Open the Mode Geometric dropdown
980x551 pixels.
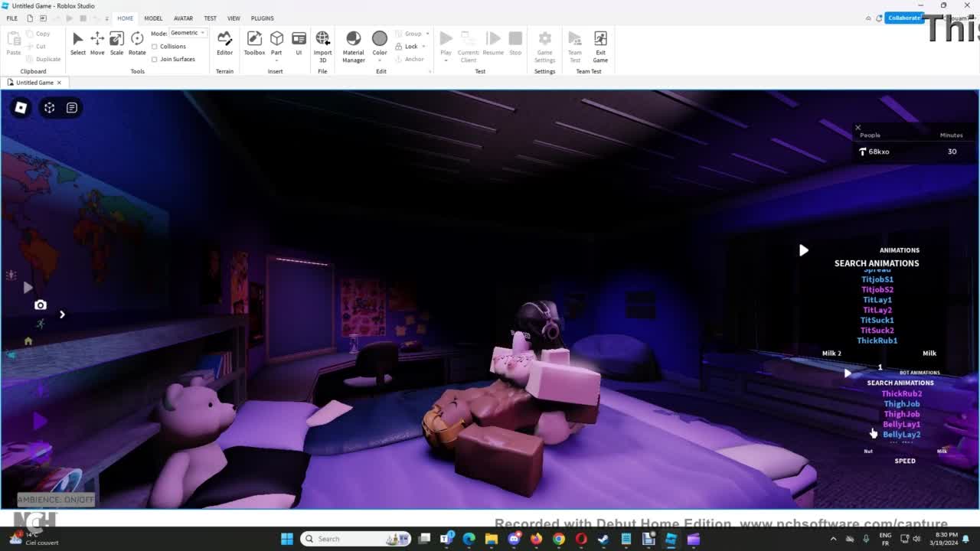click(x=188, y=33)
